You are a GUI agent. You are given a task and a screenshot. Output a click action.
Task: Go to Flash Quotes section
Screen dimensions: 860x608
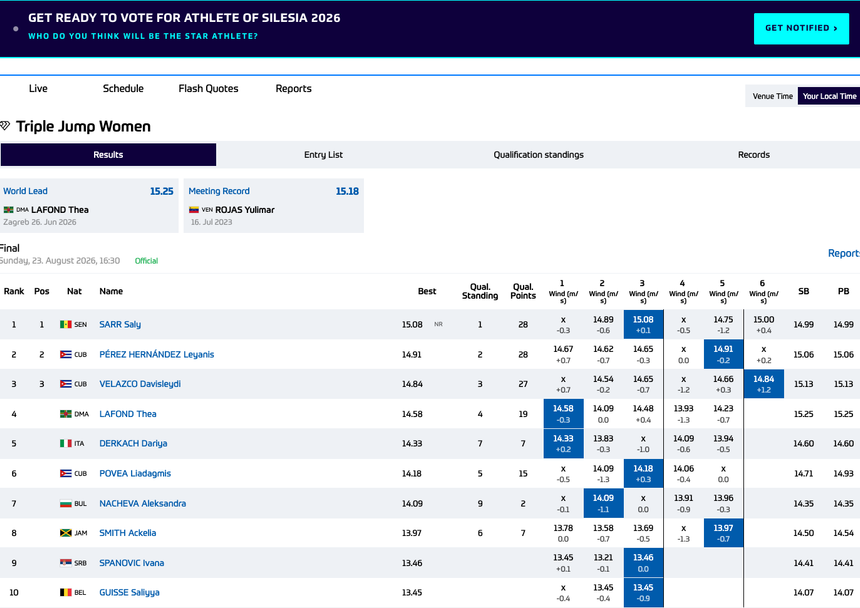pyautogui.click(x=208, y=89)
